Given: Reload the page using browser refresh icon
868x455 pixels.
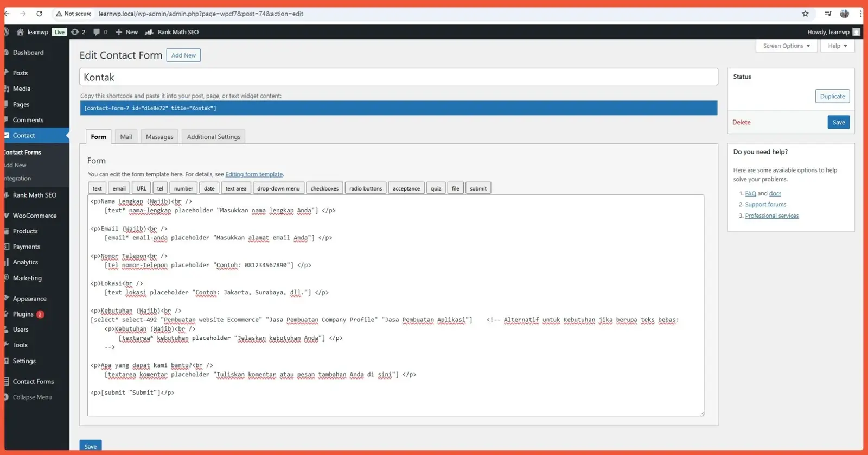Looking at the screenshot, I should (39, 14).
